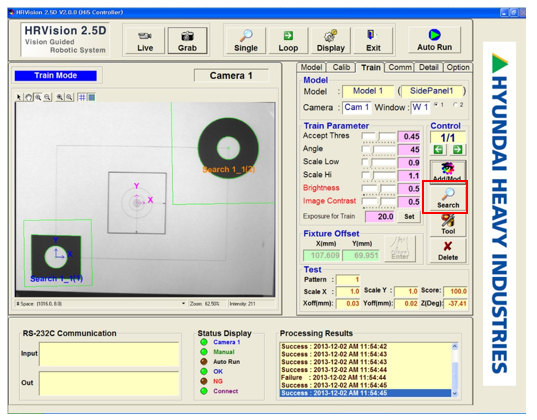This screenshot has width=537, height=420.
Task: Select the Train tab
Action: [x=371, y=67]
